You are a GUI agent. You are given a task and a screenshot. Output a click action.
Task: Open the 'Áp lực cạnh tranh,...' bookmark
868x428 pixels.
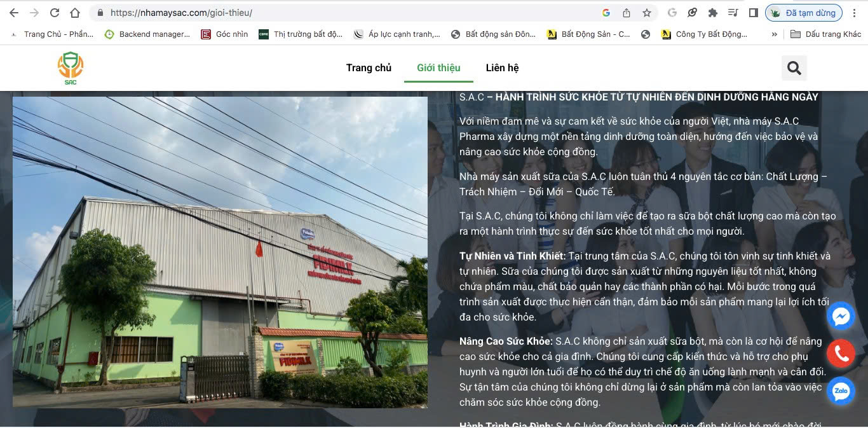pos(397,34)
